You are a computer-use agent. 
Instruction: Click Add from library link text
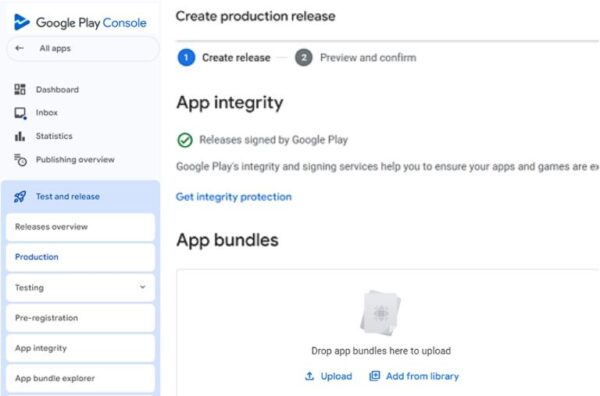point(422,376)
